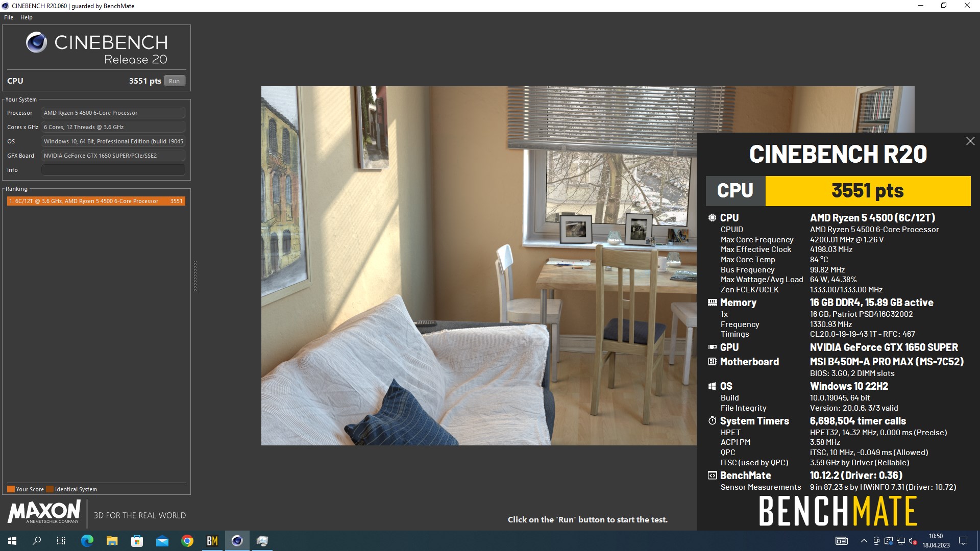Viewport: 980px width, 551px height.
Task: Open the Action Center notifications
Action: click(x=963, y=541)
